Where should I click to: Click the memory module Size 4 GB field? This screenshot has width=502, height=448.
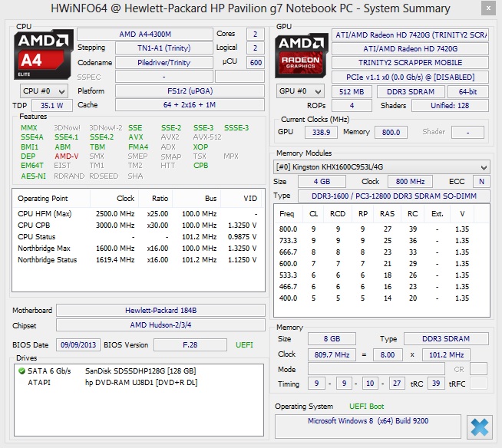[322, 182]
